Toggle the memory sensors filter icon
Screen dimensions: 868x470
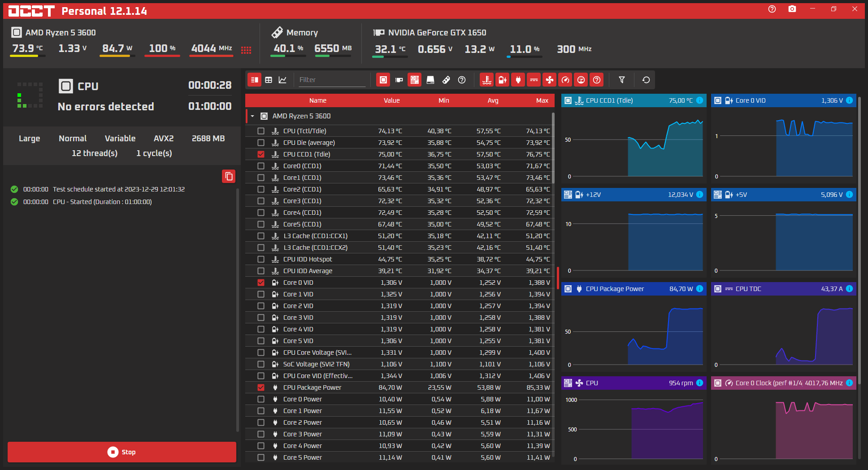446,80
